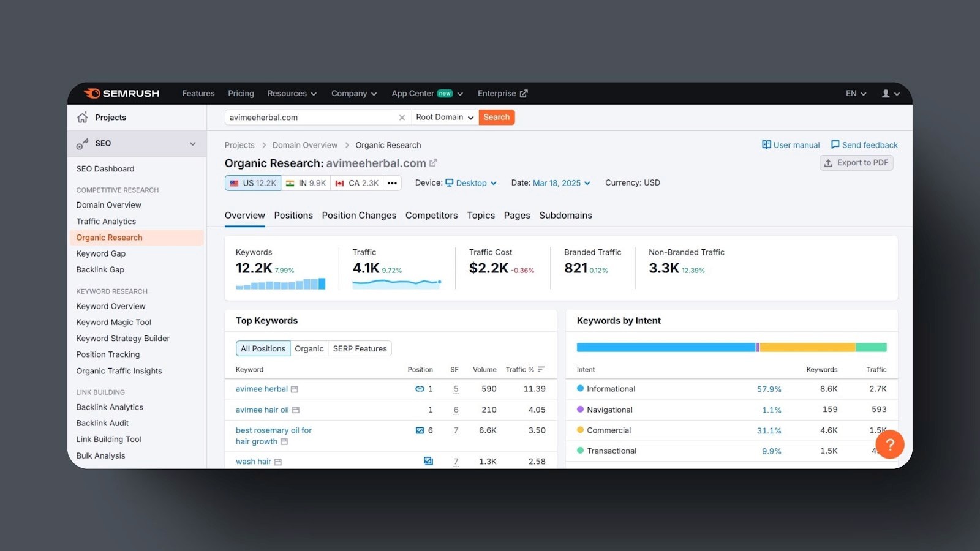Open the Company dropdown menu
This screenshot has width=980, height=551.
pyautogui.click(x=354, y=94)
